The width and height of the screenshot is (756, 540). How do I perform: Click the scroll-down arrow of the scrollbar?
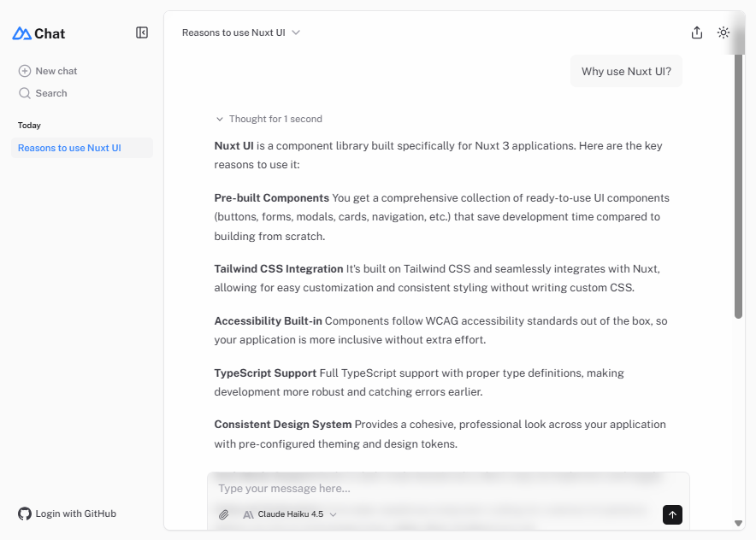(738, 523)
